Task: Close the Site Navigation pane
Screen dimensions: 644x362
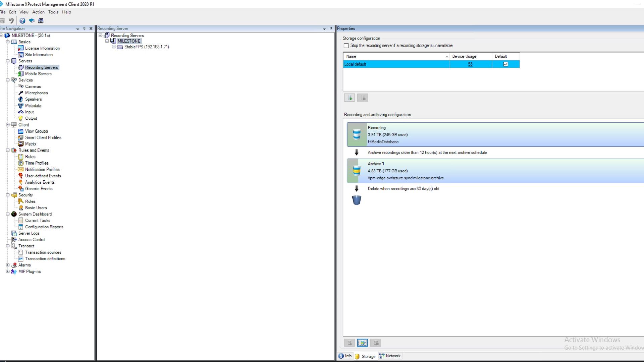Action: [91, 28]
